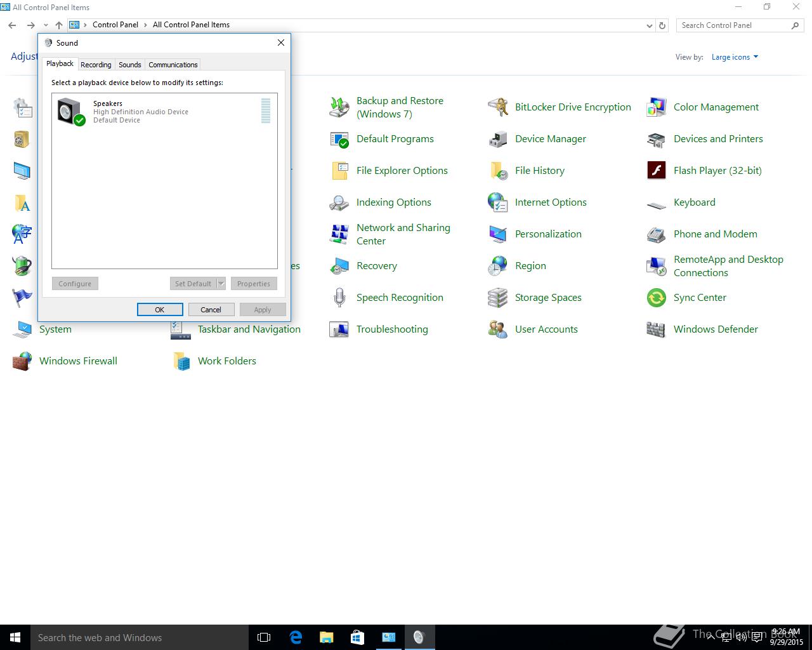
Task: Launch Microsoft Edge from the taskbar
Action: pyautogui.click(x=296, y=637)
